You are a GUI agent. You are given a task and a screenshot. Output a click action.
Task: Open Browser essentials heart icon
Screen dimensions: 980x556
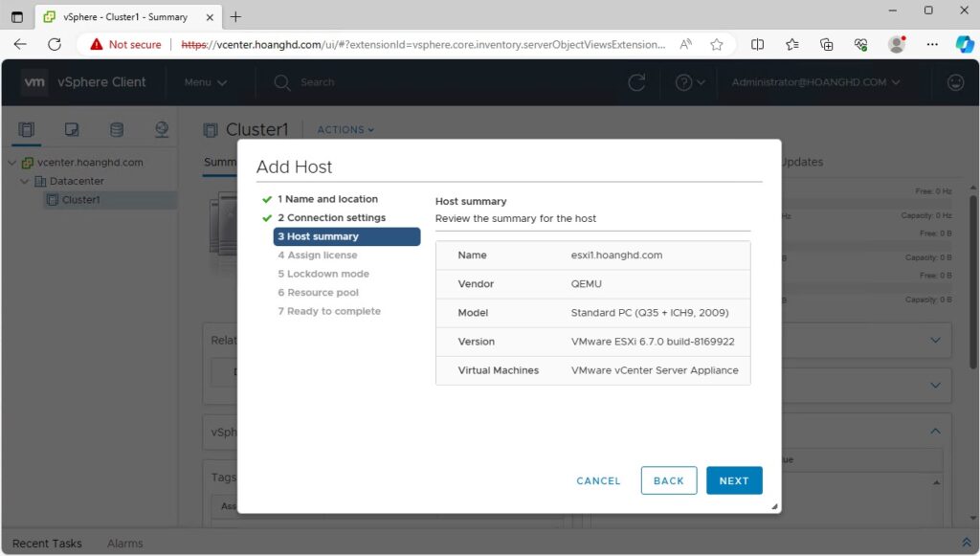pos(860,44)
